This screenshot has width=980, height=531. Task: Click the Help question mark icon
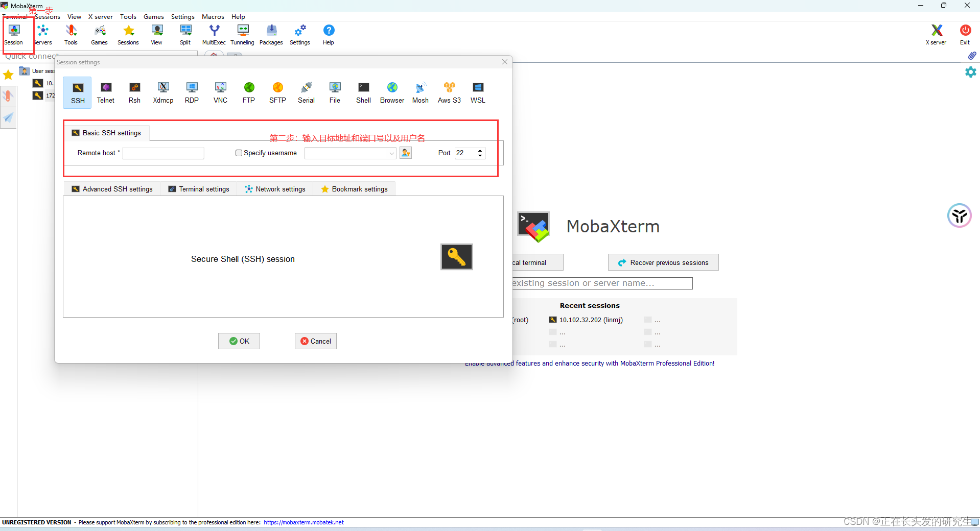point(329,35)
